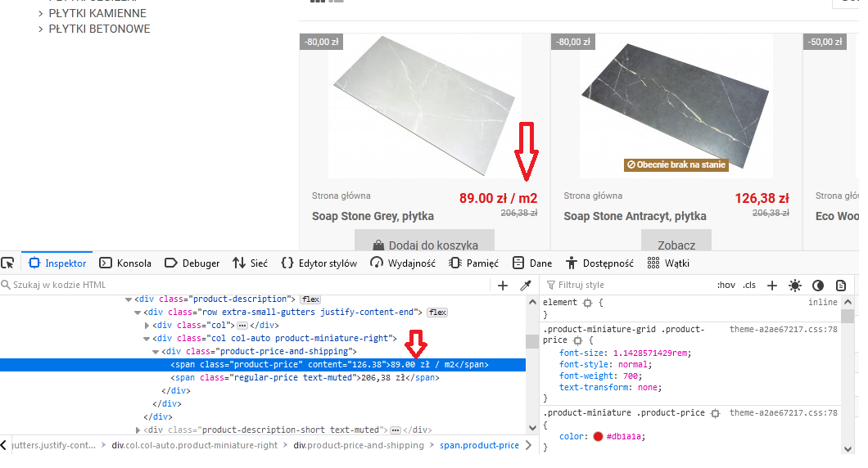This screenshot has height=468, width=868.
Task: Focus the Szukaj w kodzie HTML field
Action: click(x=245, y=285)
